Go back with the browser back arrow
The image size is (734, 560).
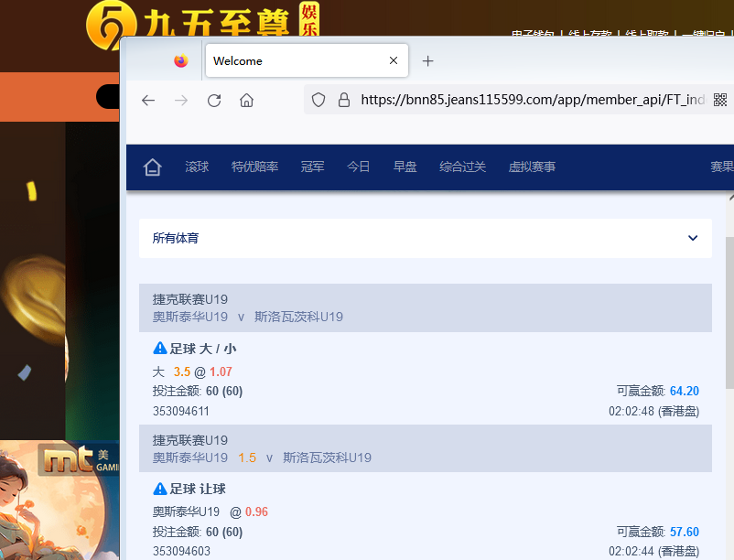tap(148, 101)
